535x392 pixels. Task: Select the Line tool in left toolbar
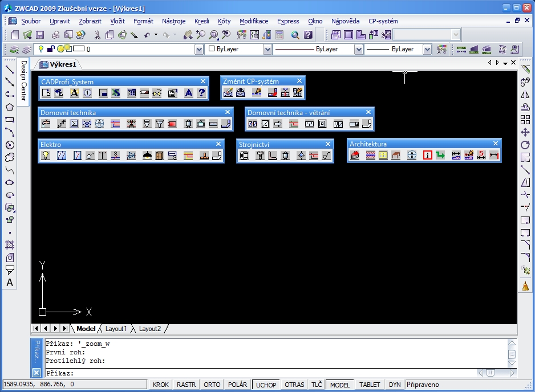[x=10, y=69]
